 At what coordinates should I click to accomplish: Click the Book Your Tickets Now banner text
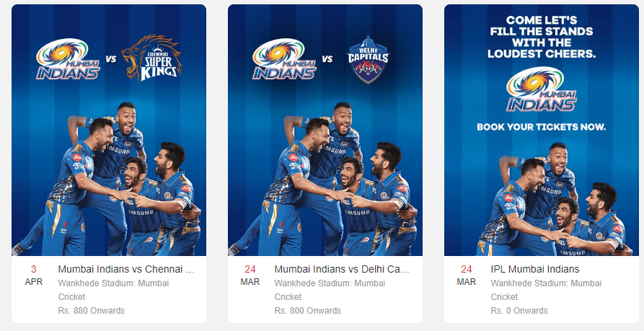542,127
